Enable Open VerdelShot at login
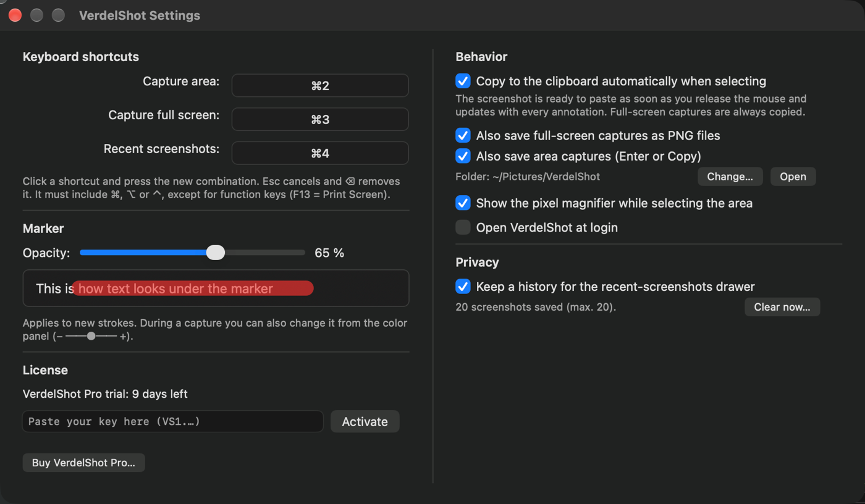 [x=463, y=227]
